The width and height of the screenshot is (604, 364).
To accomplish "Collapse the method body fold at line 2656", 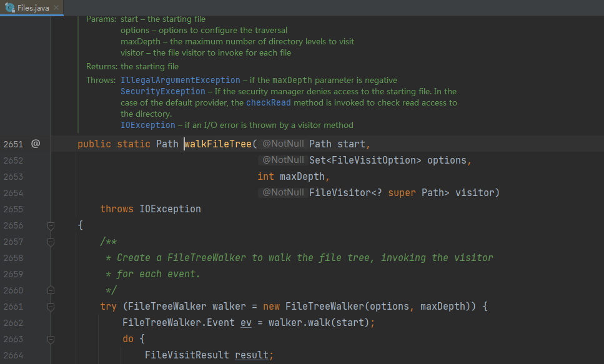I will pos(51,225).
